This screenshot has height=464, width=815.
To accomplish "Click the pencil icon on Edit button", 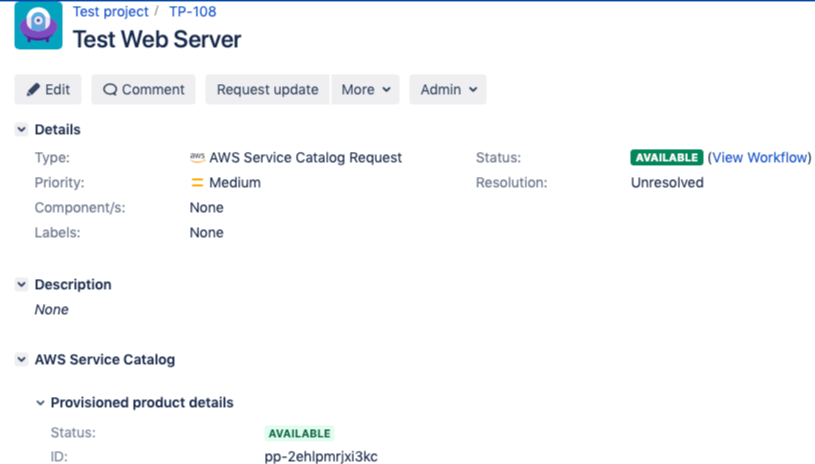I will click(33, 89).
